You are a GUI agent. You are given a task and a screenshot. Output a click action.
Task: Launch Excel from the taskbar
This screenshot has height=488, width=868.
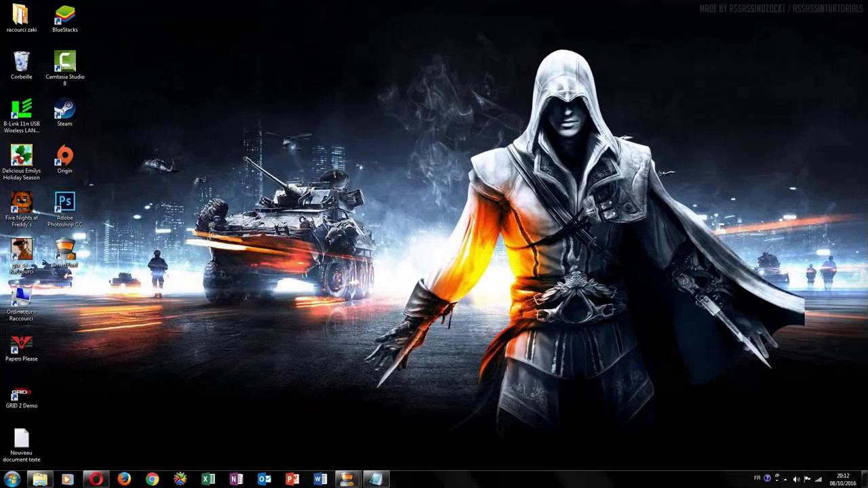point(208,479)
